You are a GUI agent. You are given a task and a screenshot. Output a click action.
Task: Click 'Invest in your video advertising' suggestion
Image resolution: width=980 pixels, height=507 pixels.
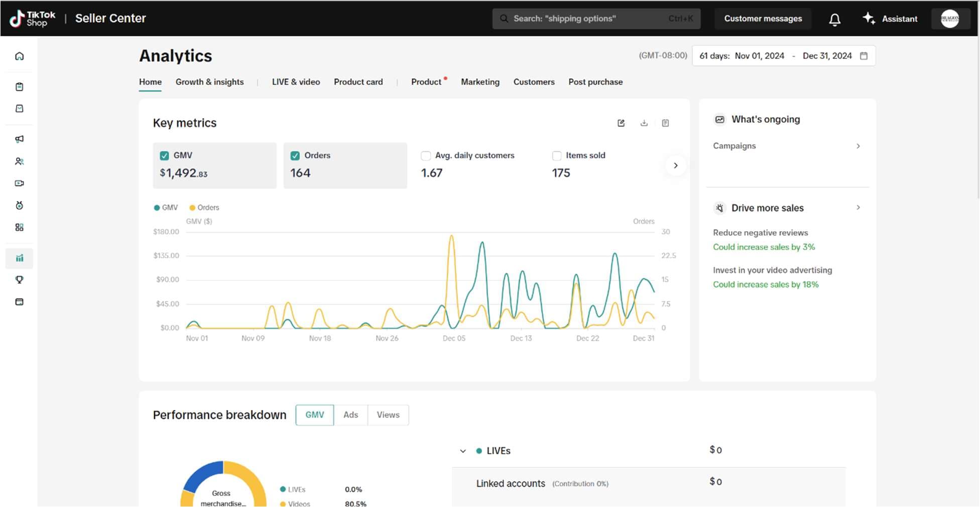[x=772, y=270]
